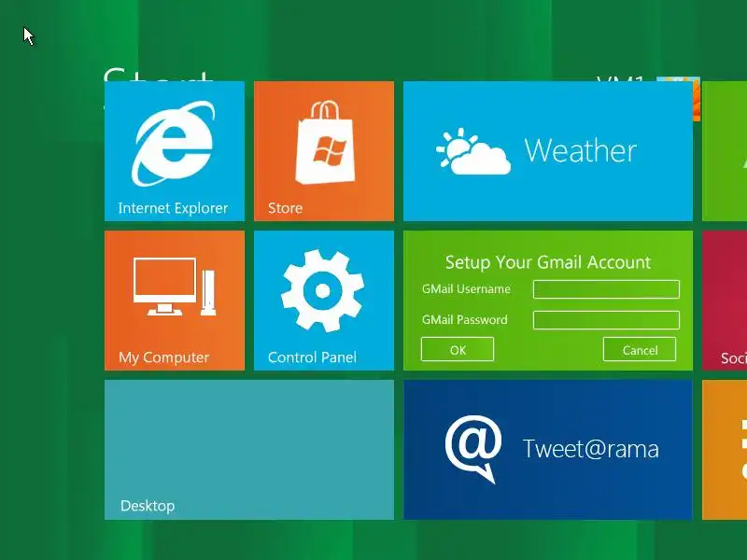Click the Setup Your Gmail Account heading
This screenshot has width=747, height=560.
(548, 262)
